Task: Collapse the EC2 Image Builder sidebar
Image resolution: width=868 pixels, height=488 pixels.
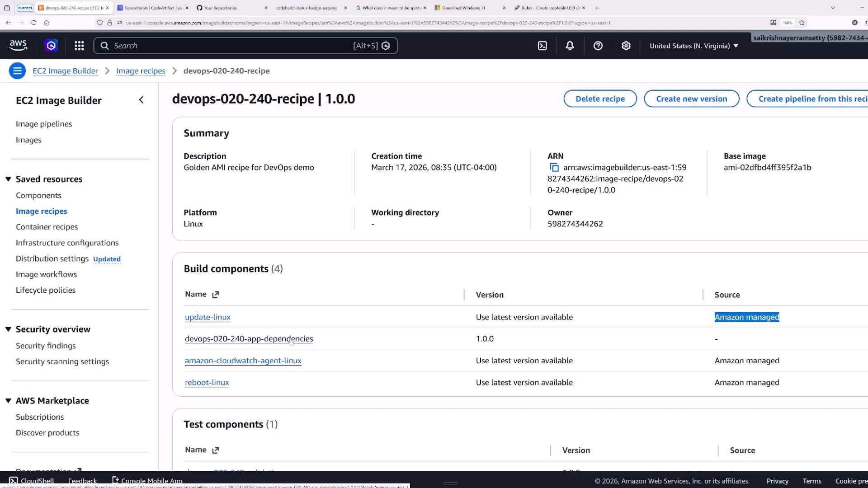Action: tap(141, 100)
